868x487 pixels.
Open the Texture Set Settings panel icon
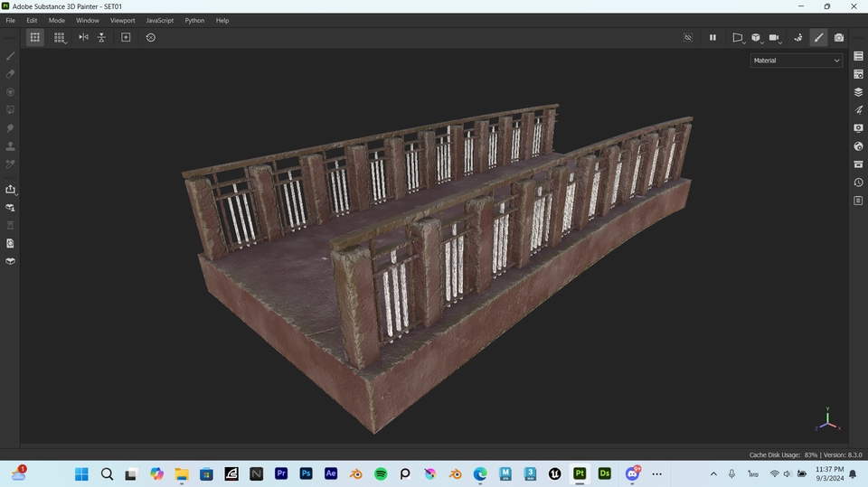tap(859, 74)
